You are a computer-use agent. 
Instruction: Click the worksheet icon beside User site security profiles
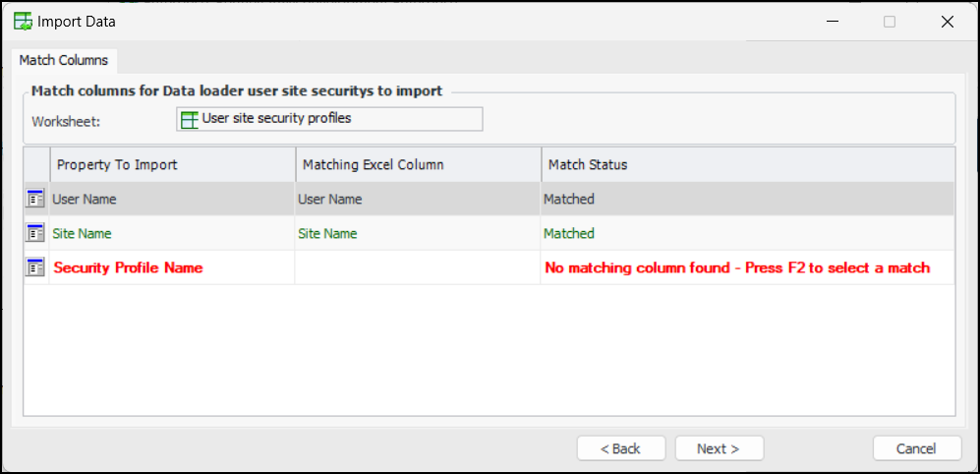pyautogui.click(x=189, y=119)
